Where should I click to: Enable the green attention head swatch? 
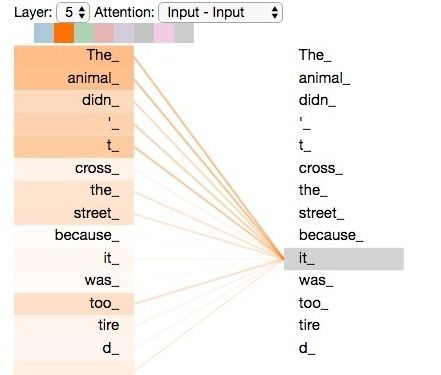84,33
